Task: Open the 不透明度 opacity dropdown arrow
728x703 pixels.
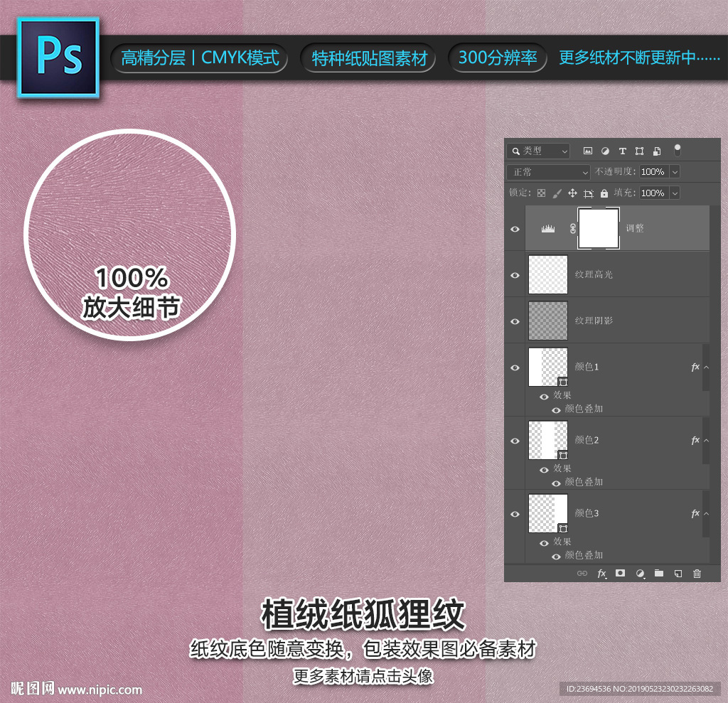Action: 674,172
